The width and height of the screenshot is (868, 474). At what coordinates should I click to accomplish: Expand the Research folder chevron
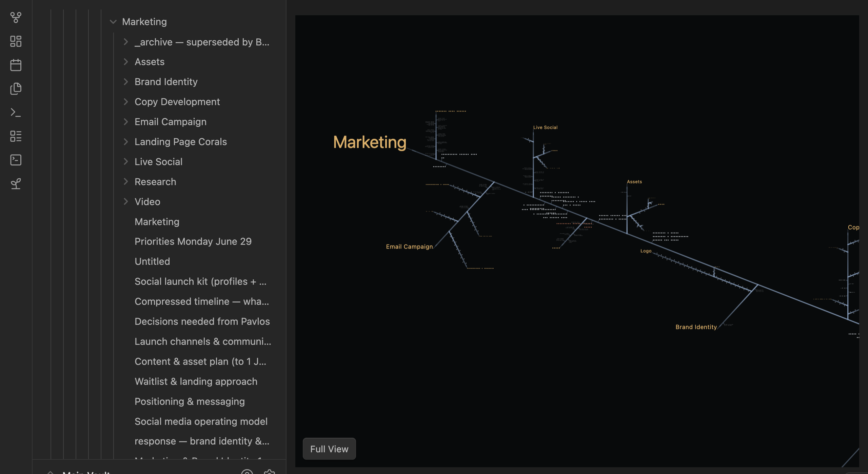126,182
